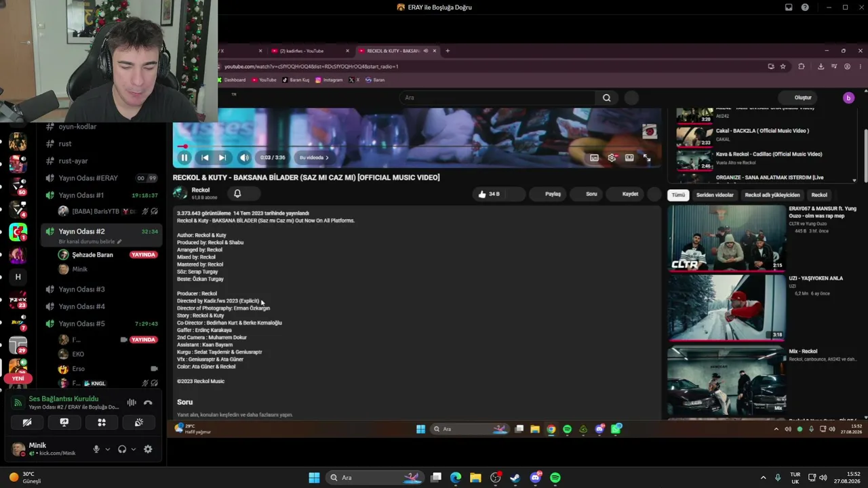Open the Instagram bookmark
The height and width of the screenshot is (488, 868).
pyautogui.click(x=329, y=80)
